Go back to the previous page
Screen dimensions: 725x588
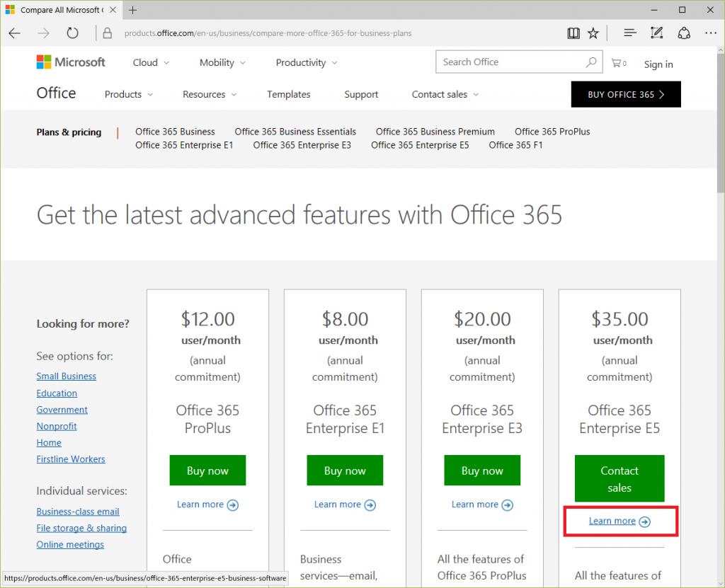tap(15, 33)
